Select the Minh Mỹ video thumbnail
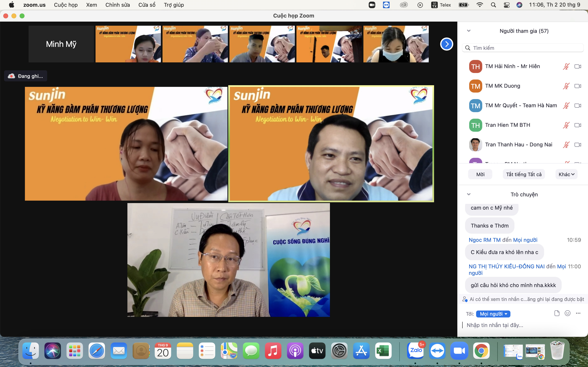 tap(61, 44)
